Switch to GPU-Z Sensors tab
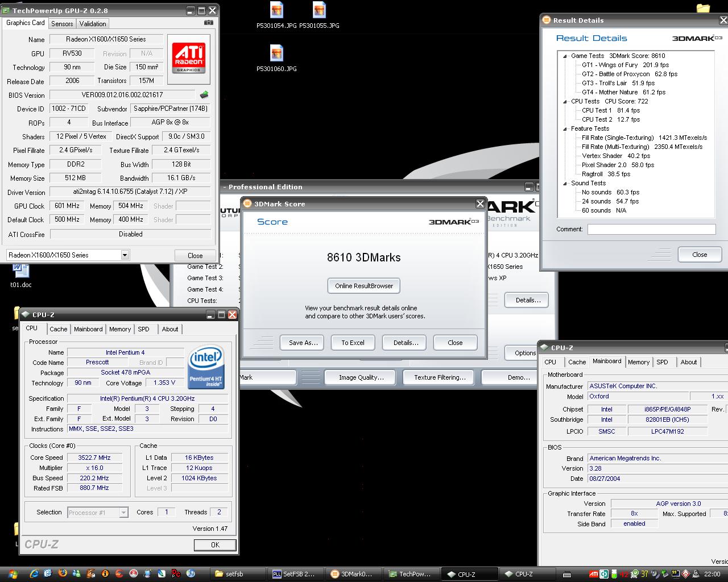The height and width of the screenshot is (582, 728). [x=62, y=24]
